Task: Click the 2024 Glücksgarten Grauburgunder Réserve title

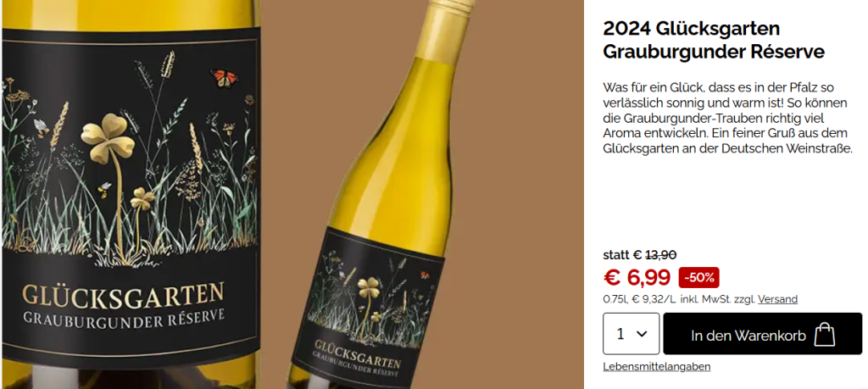Action: 714,41
